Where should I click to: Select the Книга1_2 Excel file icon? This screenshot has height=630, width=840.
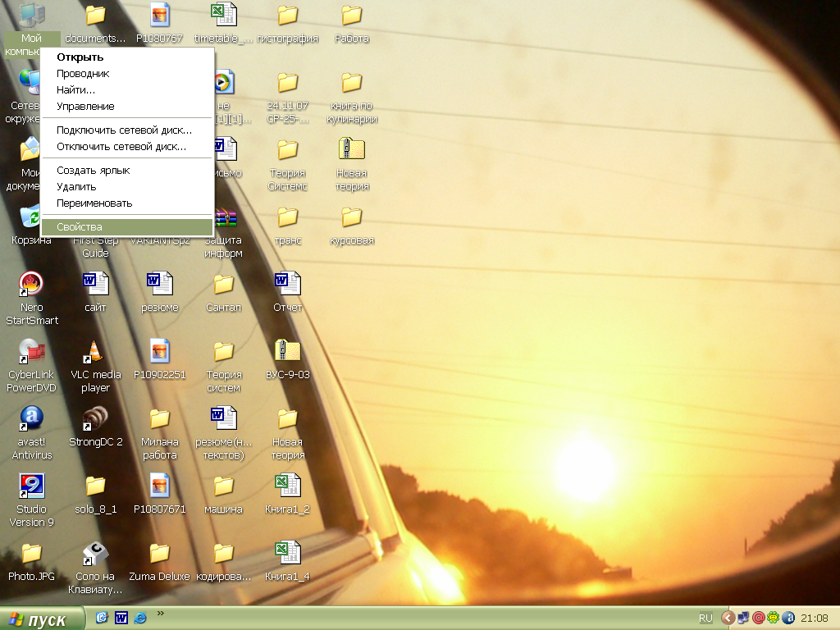point(288,486)
